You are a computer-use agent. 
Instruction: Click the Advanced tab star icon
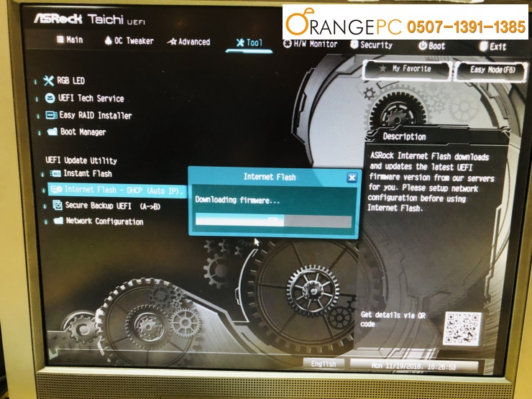coord(172,42)
